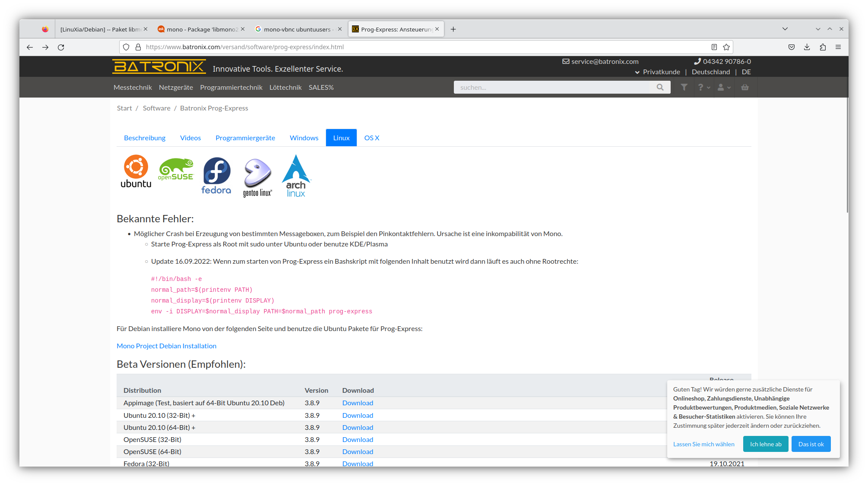The image size is (868, 486).
Task: Select the openSUSE distribution logo
Action: pos(176,172)
